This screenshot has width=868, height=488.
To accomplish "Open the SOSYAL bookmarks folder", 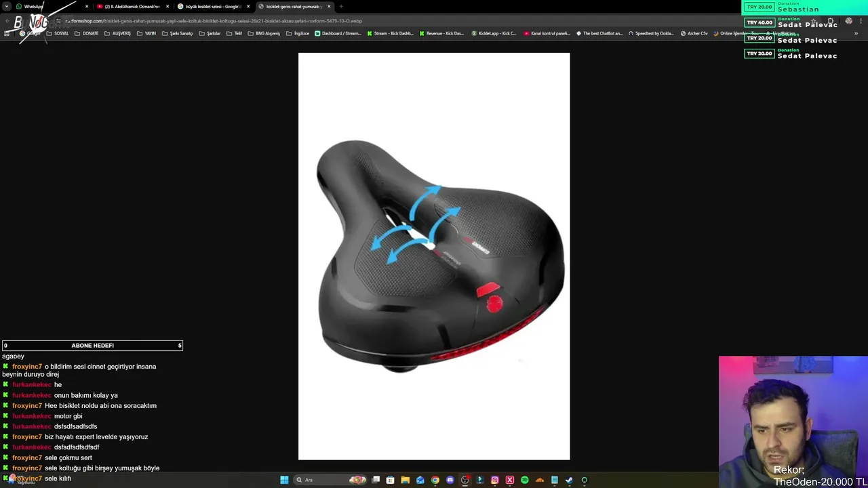I will click(58, 33).
